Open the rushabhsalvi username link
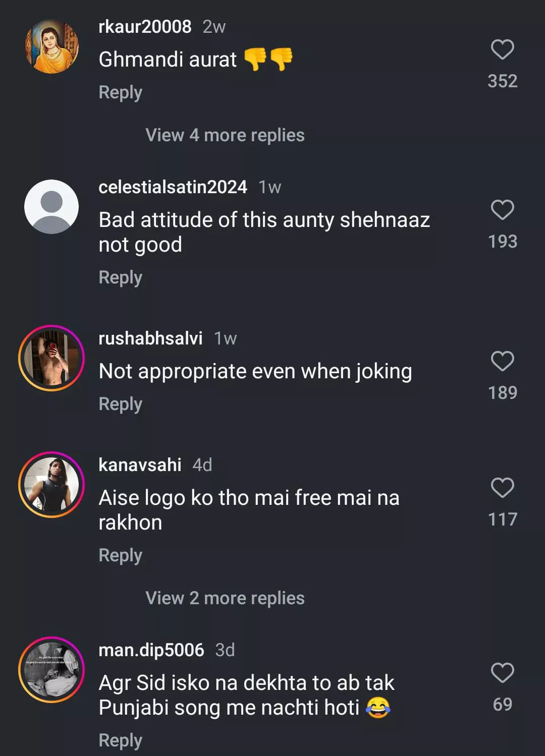This screenshot has height=756, width=545. click(x=150, y=338)
